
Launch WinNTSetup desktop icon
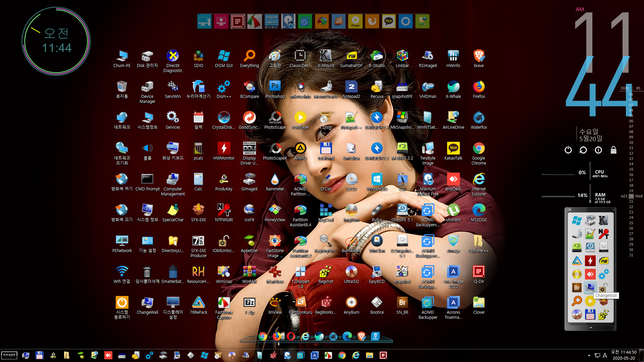pyautogui.click(x=428, y=120)
